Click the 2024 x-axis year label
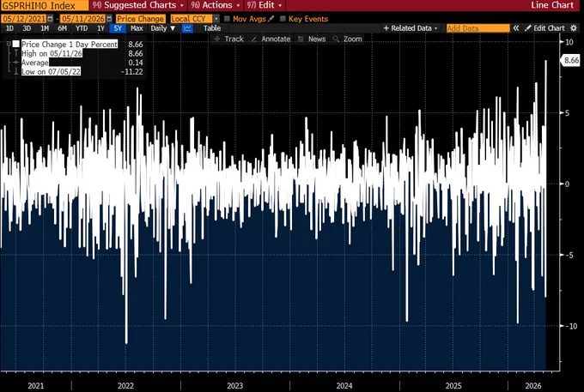 pyautogui.click(x=344, y=386)
